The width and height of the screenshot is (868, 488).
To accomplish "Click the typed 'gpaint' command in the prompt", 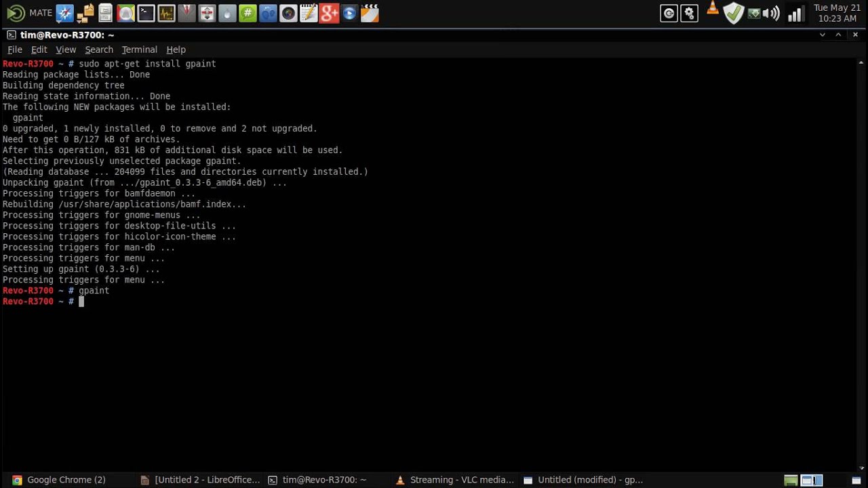I will [94, 291].
